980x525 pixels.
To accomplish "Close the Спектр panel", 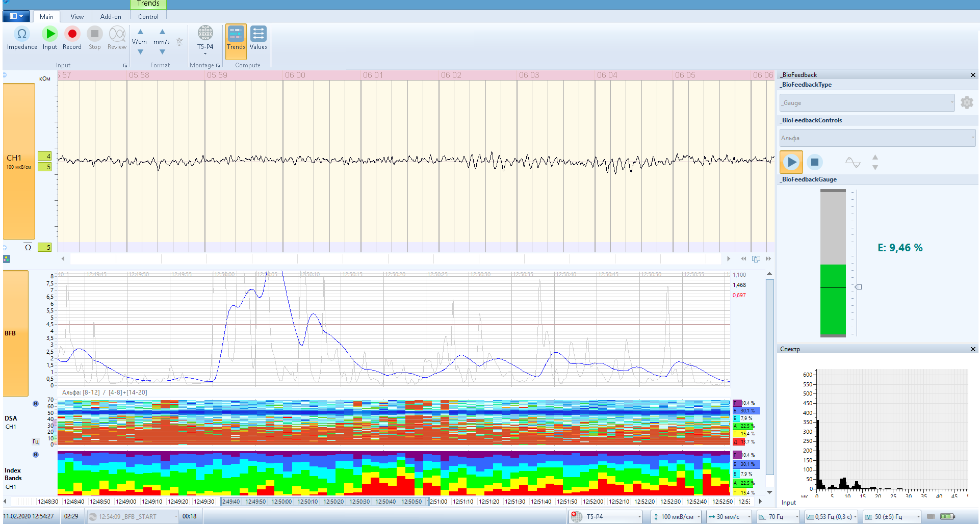I will click(x=973, y=349).
